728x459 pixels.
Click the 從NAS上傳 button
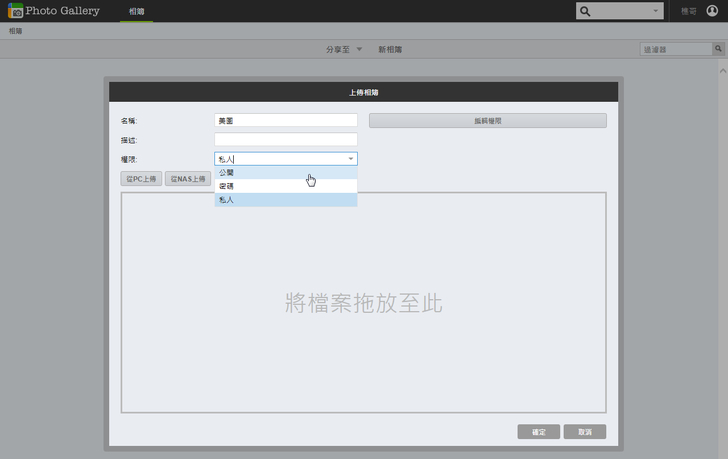click(x=188, y=179)
